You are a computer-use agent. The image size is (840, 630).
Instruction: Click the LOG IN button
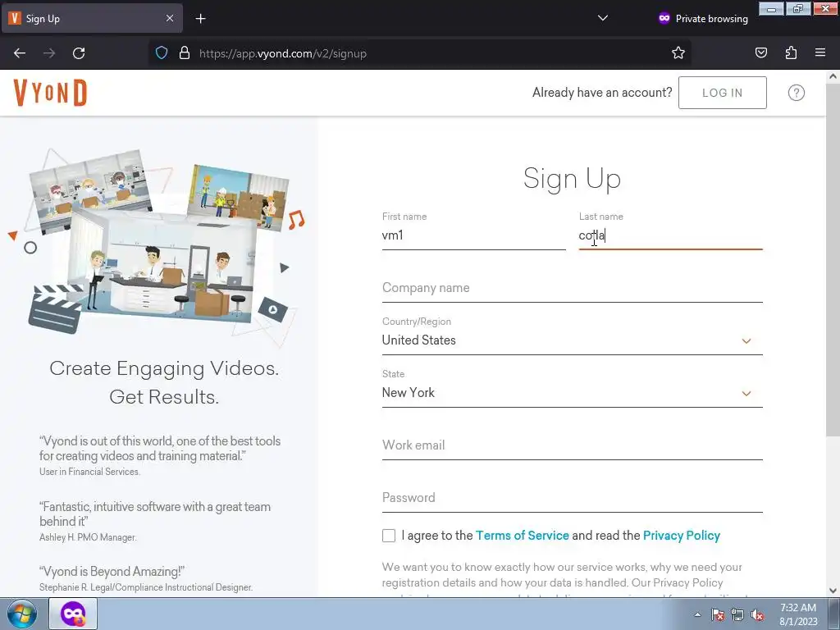click(722, 93)
